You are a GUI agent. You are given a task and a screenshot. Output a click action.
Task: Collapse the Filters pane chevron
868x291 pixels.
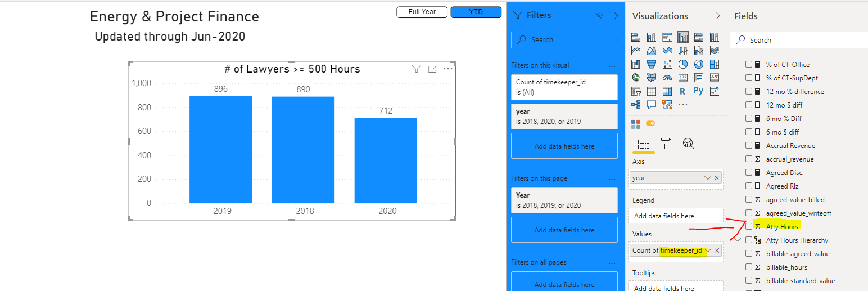point(616,16)
